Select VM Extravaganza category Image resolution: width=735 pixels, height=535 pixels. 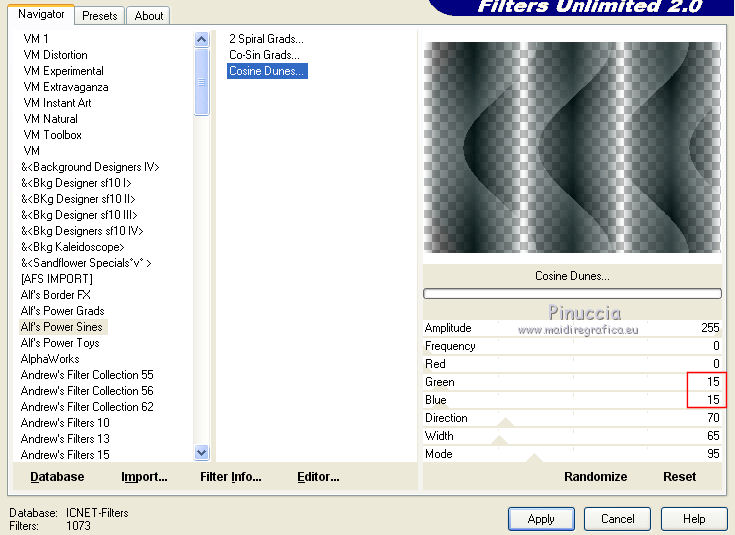pos(66,87)
